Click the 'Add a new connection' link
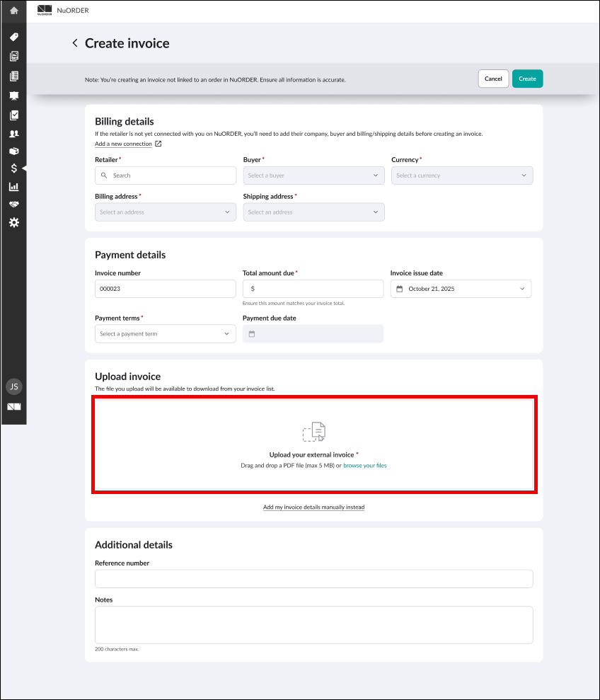Image resolution: width=600 pixels, height=700 pixels. [124, 144]
